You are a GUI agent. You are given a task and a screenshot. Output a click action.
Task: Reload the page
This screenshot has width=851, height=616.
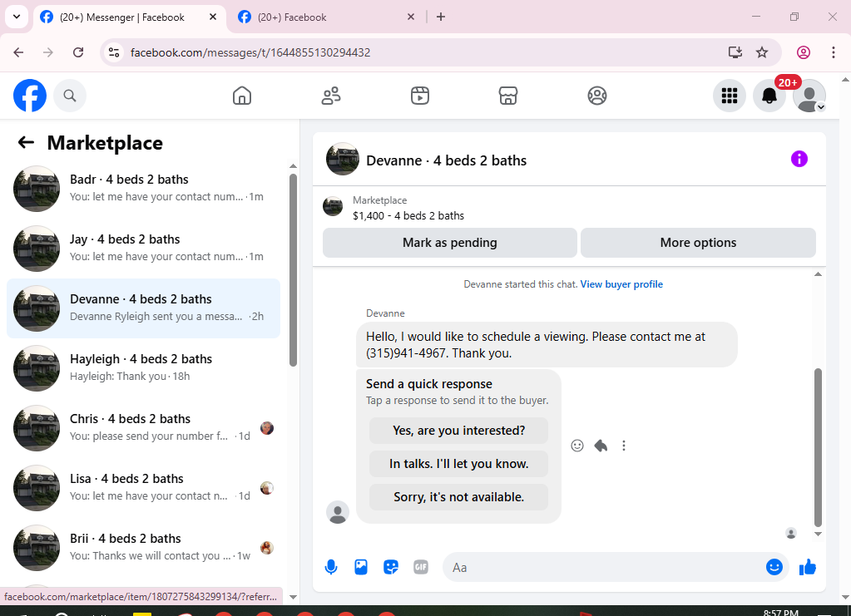tap(78, 52)
